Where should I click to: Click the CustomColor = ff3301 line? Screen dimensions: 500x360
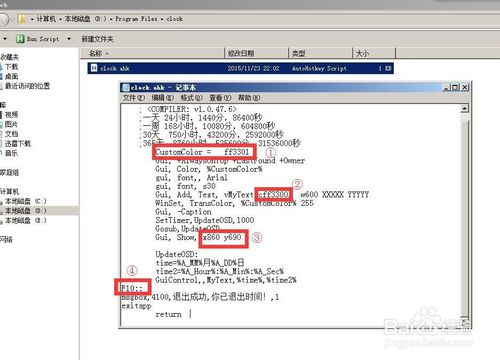tap(202, 152)
